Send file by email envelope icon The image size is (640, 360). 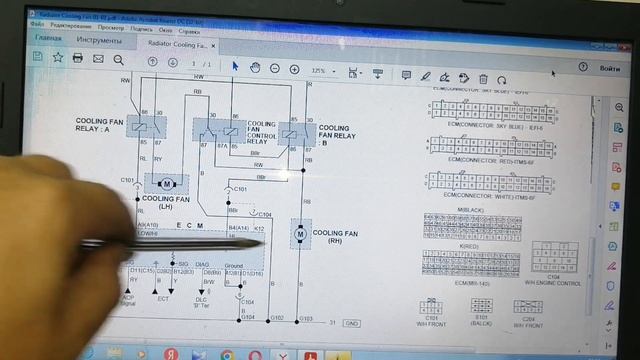pyautogui.click(x=98, y=59)
